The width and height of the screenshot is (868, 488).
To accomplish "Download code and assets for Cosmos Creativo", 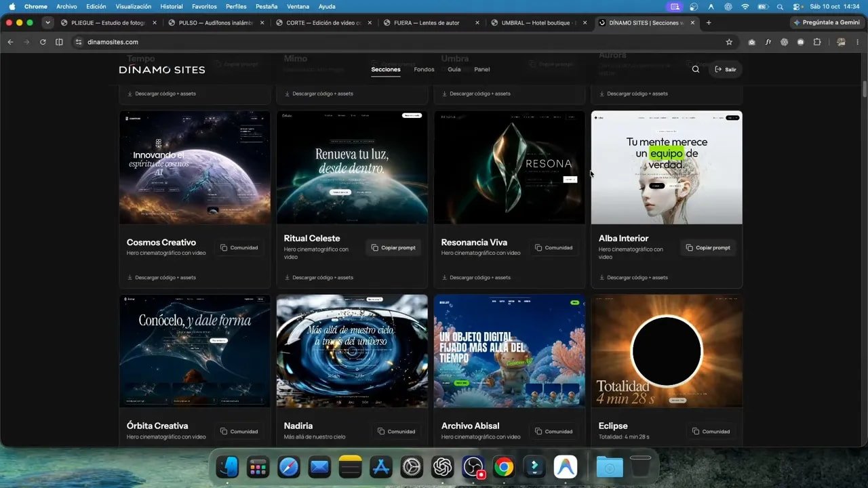I will (x=161, y=277).
